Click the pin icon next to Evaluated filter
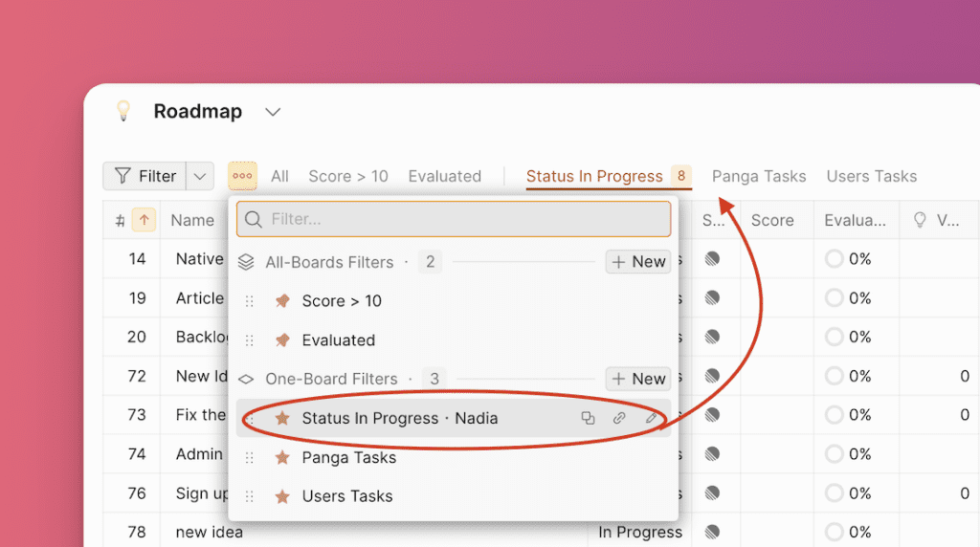The width and height of the screenshot is (980, 547). click(282, 339)
